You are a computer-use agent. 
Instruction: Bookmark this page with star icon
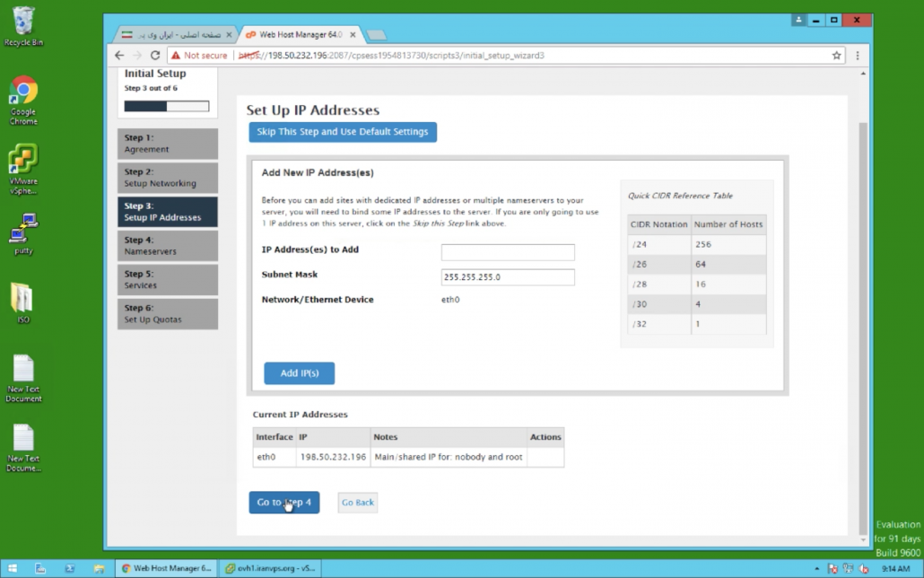(837, 56)
